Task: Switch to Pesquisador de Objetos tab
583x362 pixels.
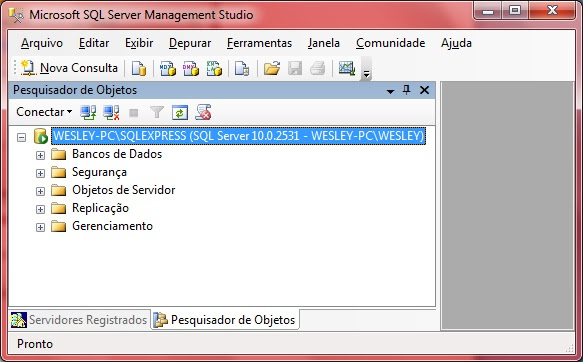Action: pyautogui.click(x=225, y=320)
